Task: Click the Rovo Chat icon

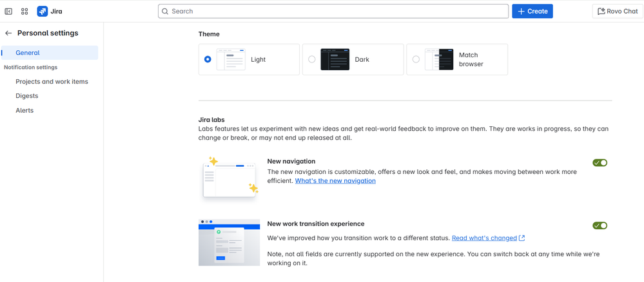Action: tap(601, 12)
